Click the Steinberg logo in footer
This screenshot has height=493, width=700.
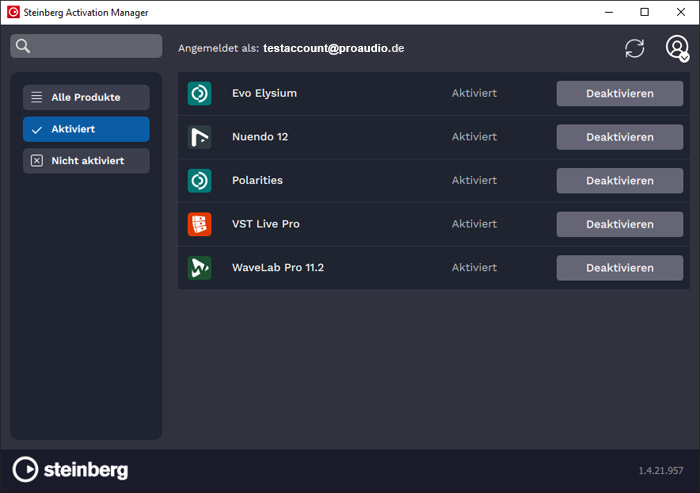point(70,469)
